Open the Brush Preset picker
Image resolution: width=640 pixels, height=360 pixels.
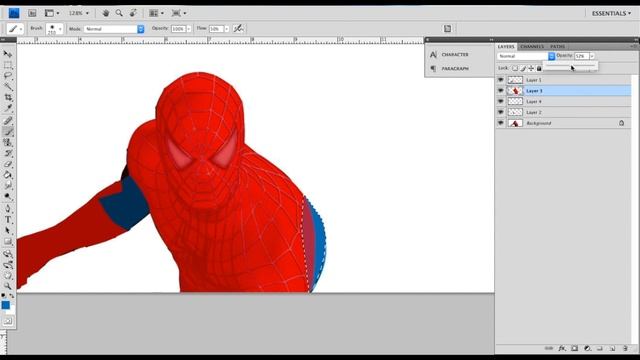click(x=54, y=29)
